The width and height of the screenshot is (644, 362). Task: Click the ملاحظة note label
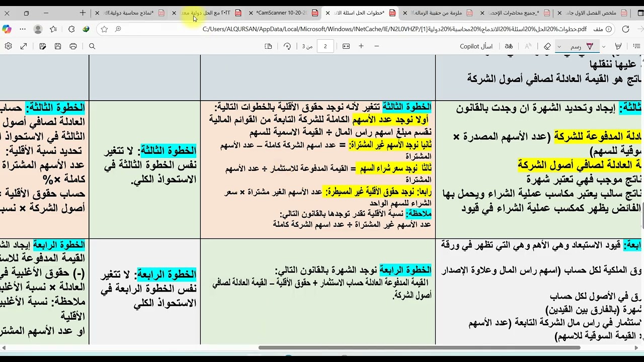419,213
